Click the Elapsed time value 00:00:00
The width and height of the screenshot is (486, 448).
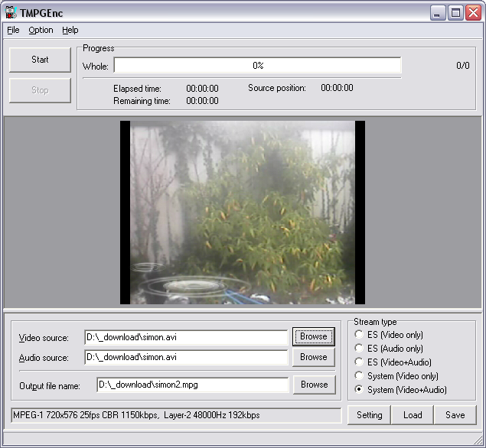click(x=202, y=89)
